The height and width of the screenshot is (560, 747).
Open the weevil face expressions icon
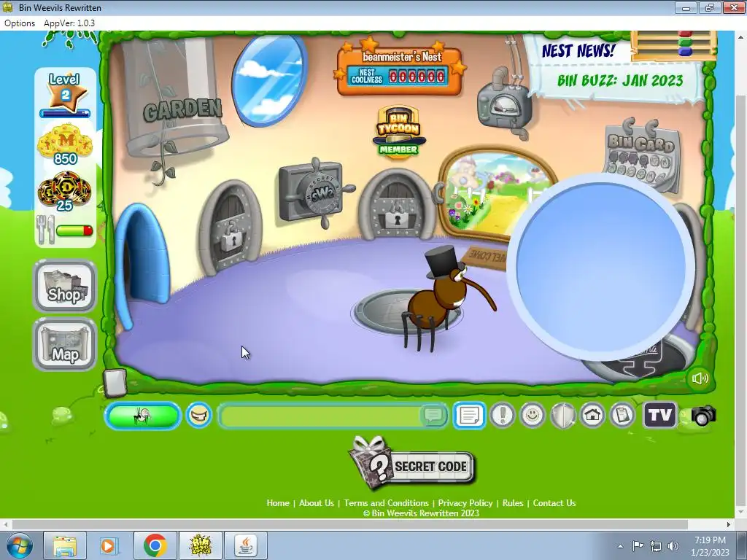(198, 415)
